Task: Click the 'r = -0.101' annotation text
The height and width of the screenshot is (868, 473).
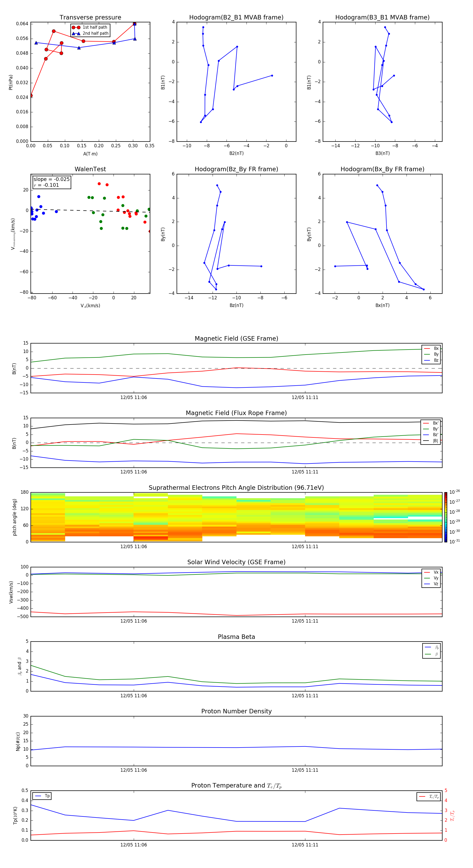Action: click(x=47, y=185)
